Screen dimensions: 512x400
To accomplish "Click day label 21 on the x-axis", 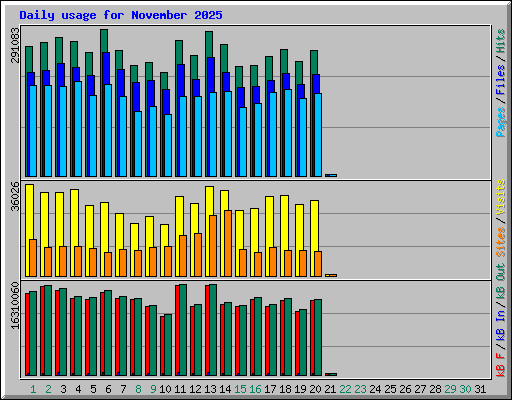I will [330, 389].
